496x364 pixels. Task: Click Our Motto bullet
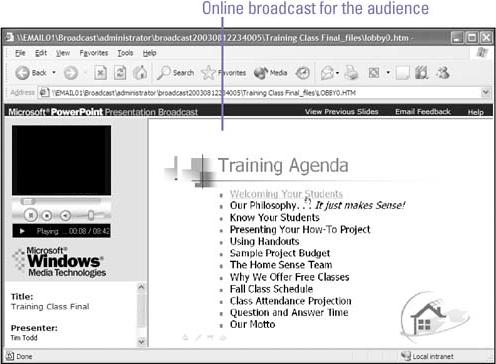(x=252, y=324)
